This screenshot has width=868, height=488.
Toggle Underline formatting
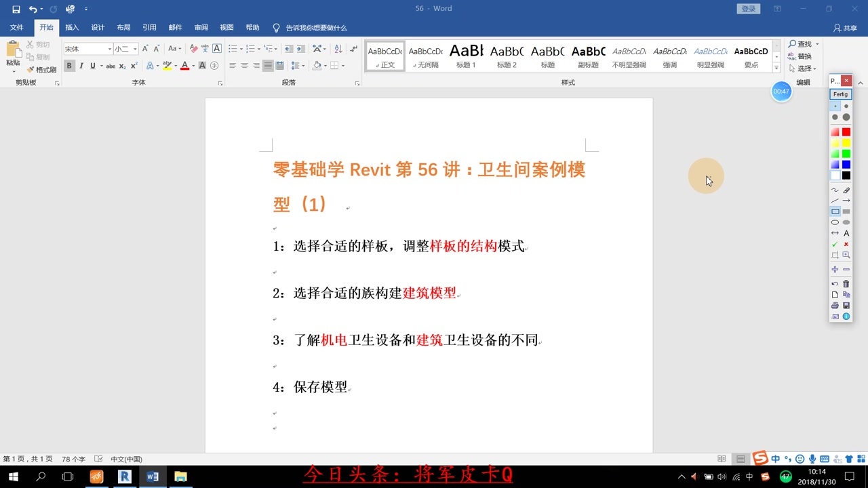pyautogui.click(x=92, y=66)
